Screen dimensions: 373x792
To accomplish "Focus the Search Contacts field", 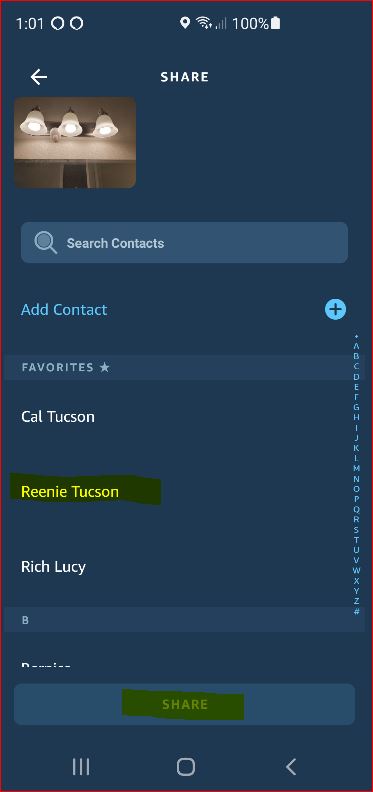I will [184, 242].
